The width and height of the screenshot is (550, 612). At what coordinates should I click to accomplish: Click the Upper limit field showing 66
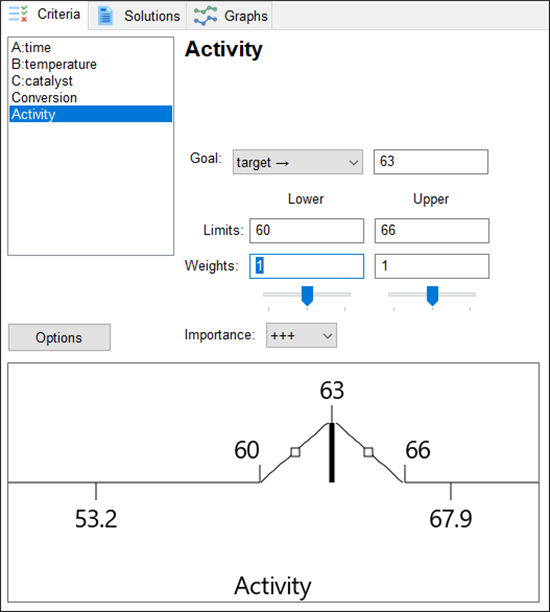pyautogui.click(x=432, y=231)
